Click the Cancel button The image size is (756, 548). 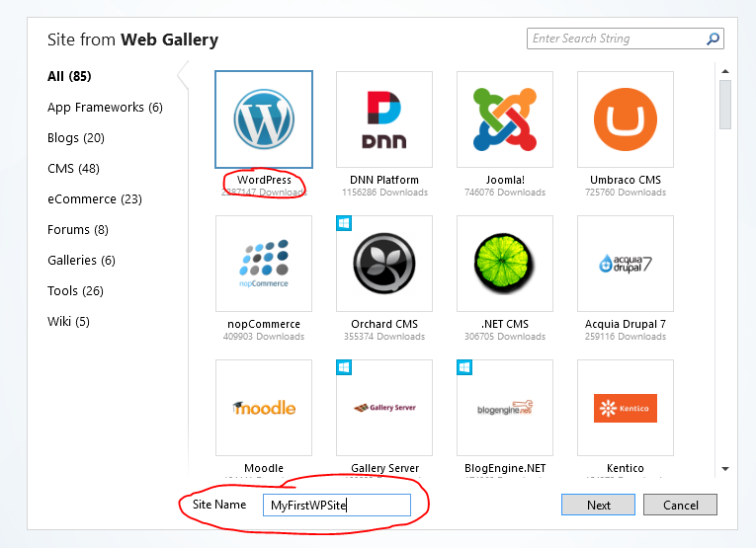680,505
